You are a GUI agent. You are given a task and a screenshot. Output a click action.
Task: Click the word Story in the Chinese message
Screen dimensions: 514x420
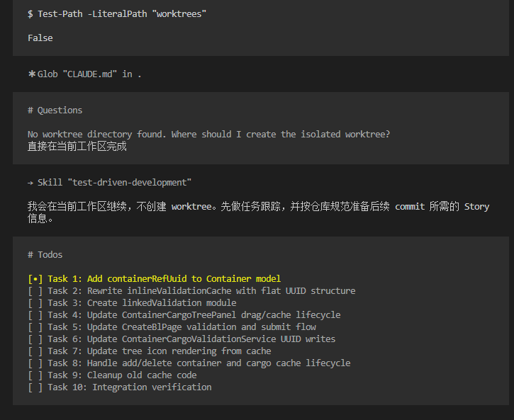[476, 207]
